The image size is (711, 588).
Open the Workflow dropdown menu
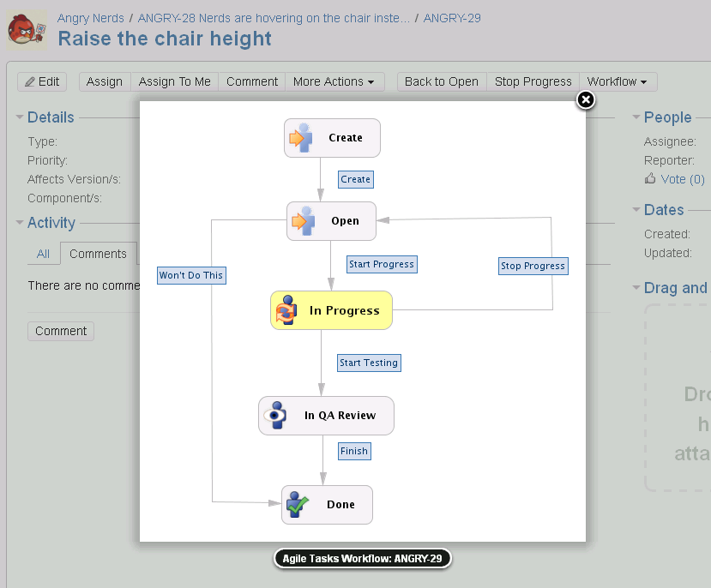click(618, 82)
